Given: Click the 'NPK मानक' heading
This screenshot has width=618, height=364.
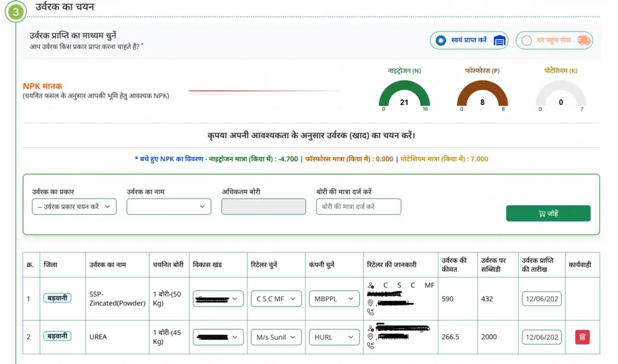Looking at the screenshot, I should [x=43, y=86].
